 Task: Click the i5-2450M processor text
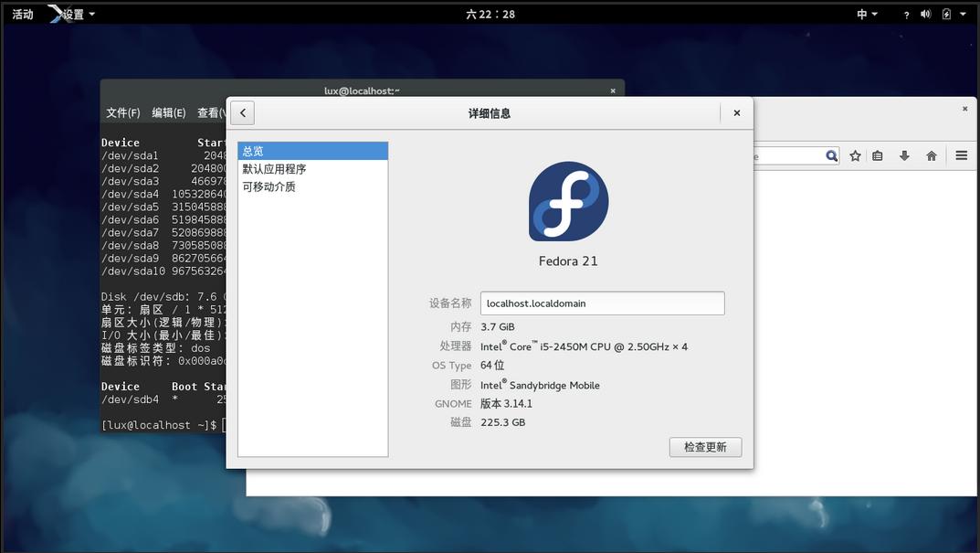584,346
